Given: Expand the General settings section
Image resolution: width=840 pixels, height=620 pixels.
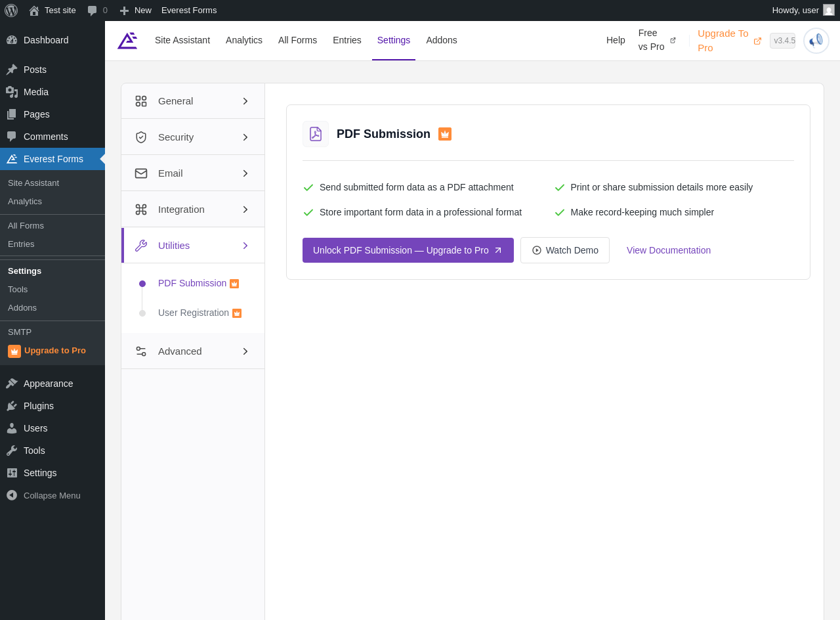Looking at the screenshot, I should (x=193, y=101).
